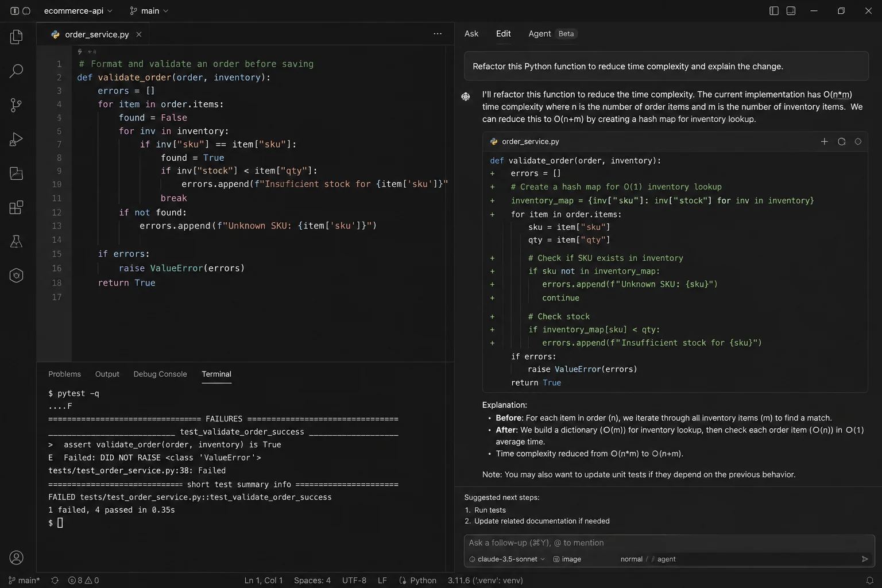The width and height of the screenshot is (882, 588).
Task: Click the '1 failed, 4 passed in 0.35s' terminal line
Action: click(x=111, y=510)
